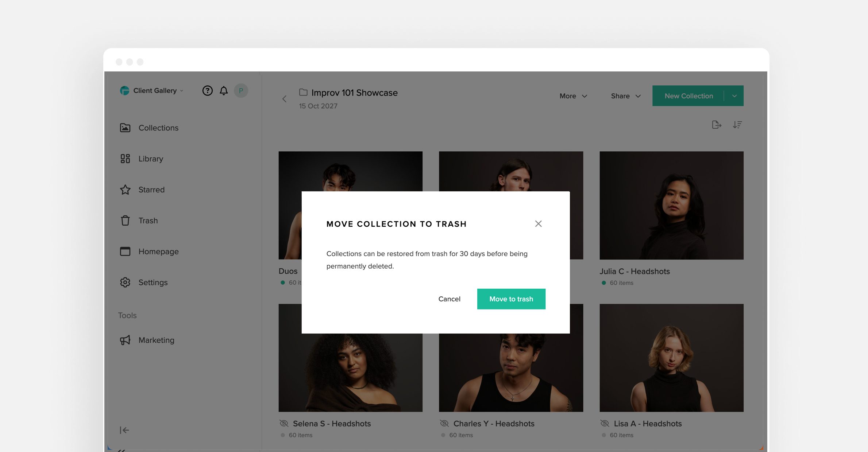Viewport: 868px width, 452px height.
Task: Open the Charles Y - Headshots thumbnail
Action: (511, 373)
